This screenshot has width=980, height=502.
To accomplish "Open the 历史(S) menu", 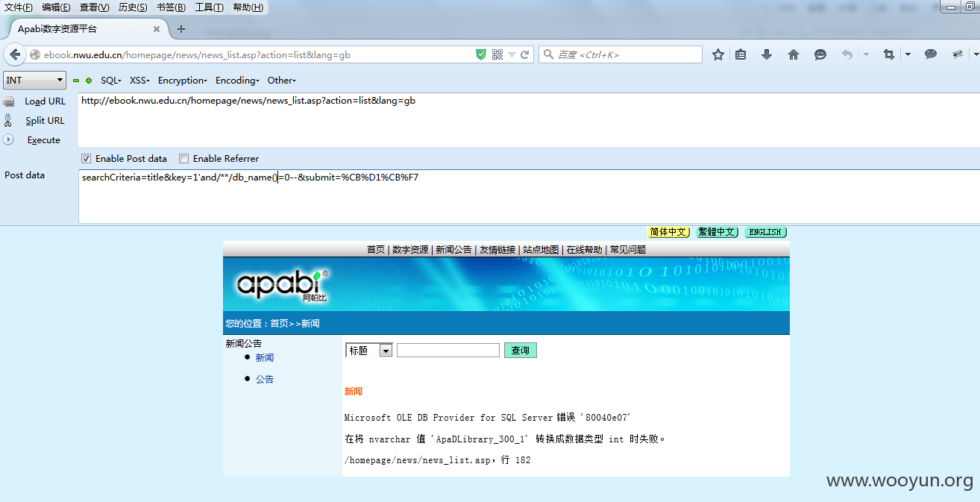I will tap(133, 7).
